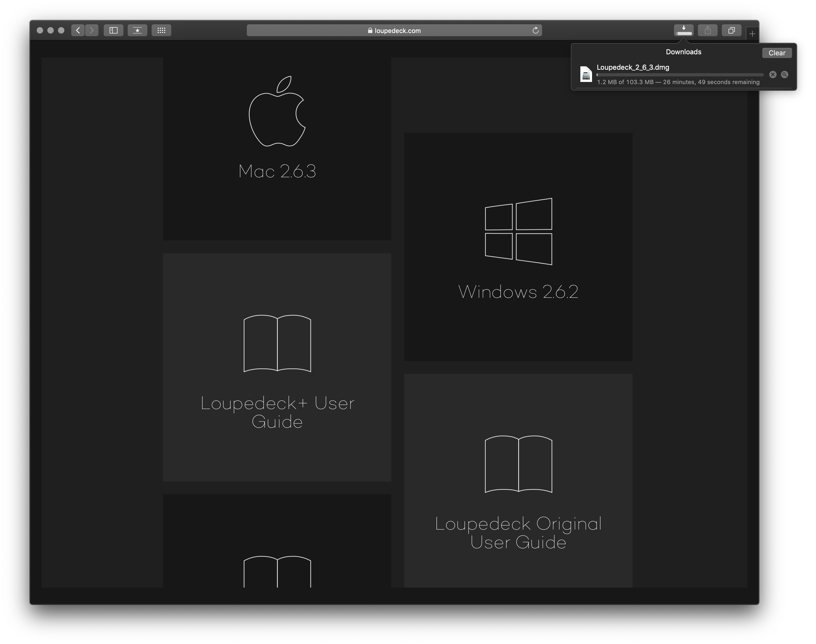The height and width of the screenshot is (644, 816).
Task: Show the downloaded file in Finder via magnifier icon
Action: 784,75
